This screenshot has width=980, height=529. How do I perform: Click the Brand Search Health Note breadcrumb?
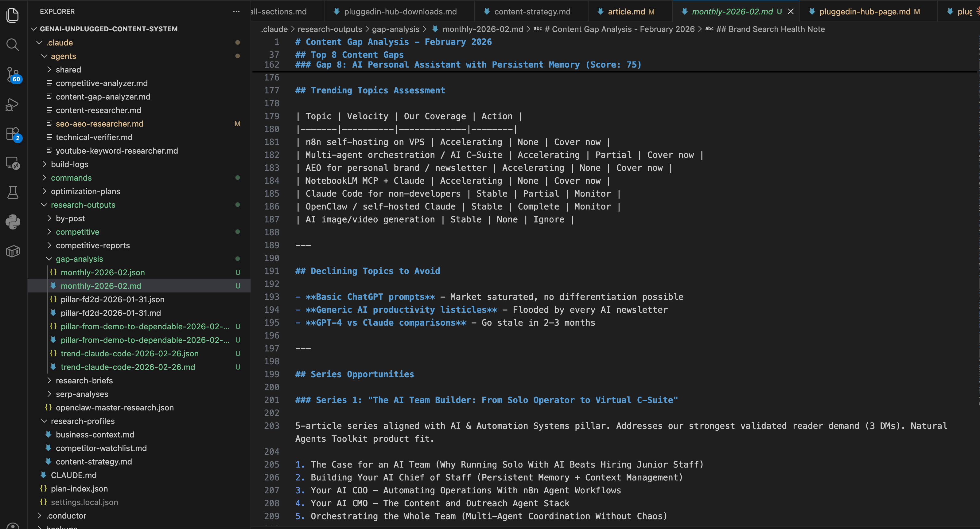(770, 29)
